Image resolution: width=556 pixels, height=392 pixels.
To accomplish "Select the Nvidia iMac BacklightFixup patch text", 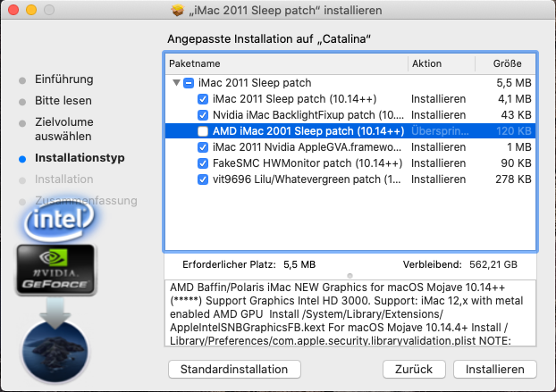I will tap(308, 115).
